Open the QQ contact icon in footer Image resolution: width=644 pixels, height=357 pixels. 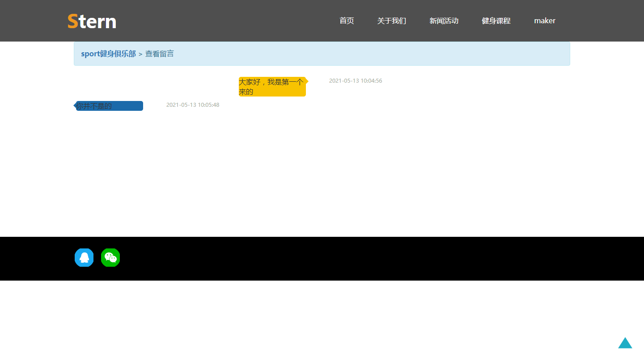(x=84, y=257)
